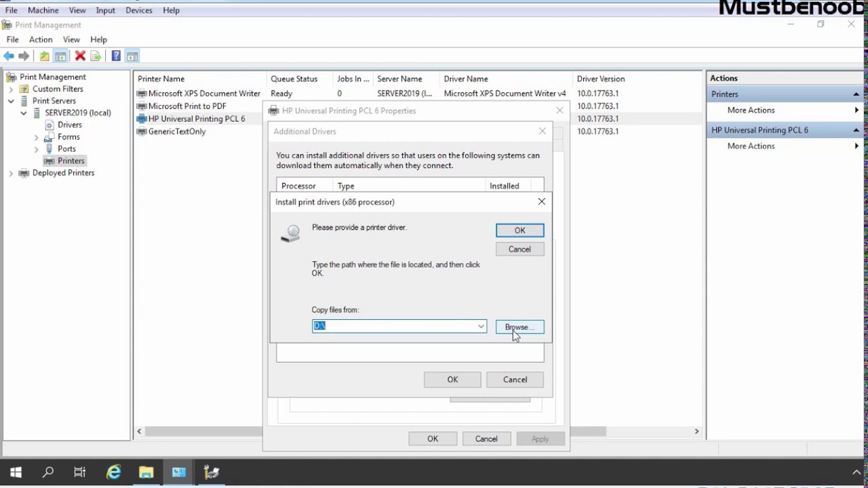868x488 pixels.
Task: Open taskbar Search magnifier
Action: tap(48, 472)
